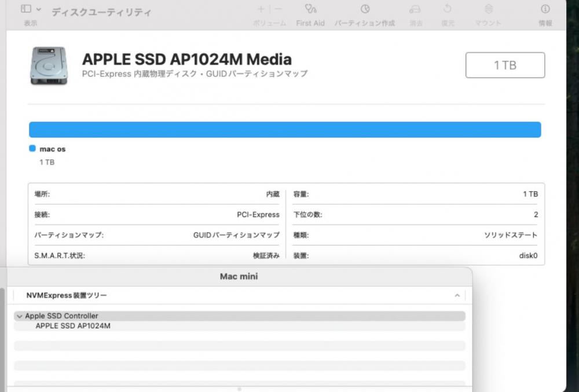
Task: Click the disk0 device value
Action: coord(528,255)
